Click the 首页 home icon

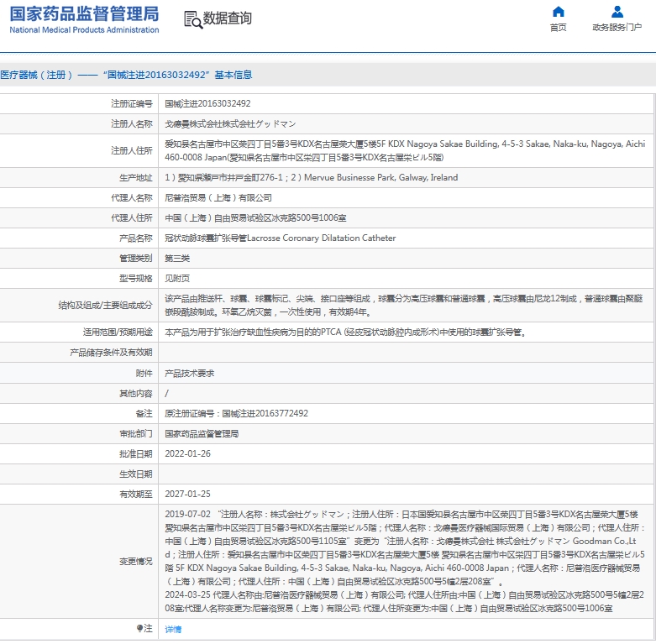558,12
